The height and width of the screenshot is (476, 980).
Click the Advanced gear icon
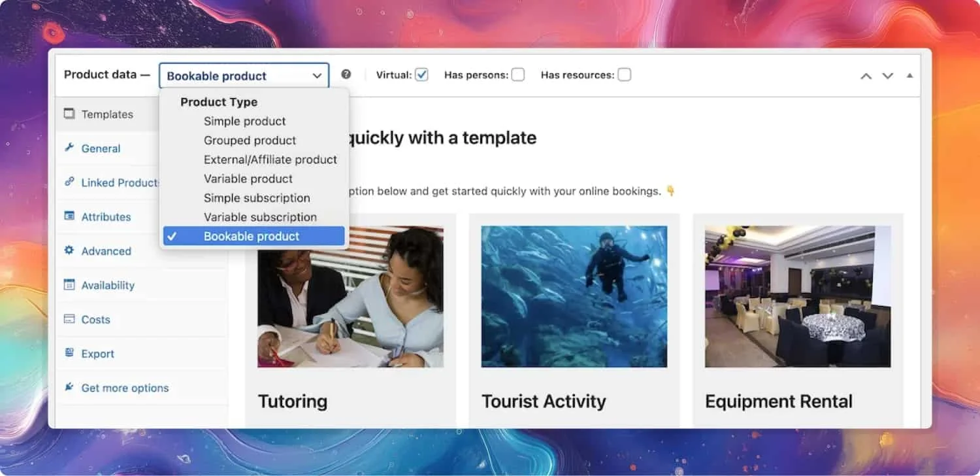[x=69, y=250]
